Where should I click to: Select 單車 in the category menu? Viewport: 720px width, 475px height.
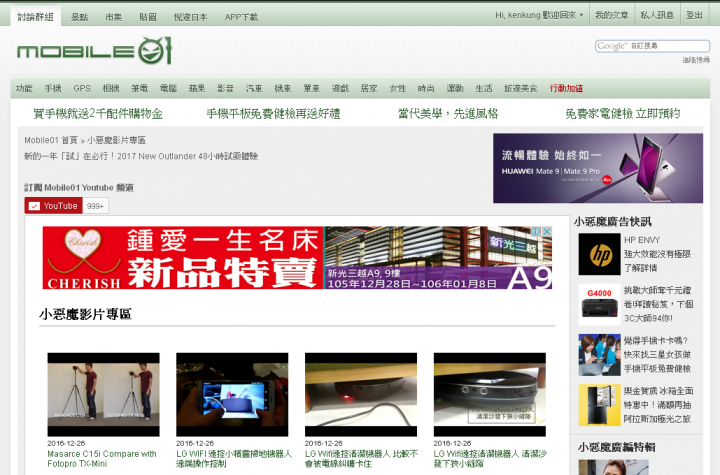[x=311, y=88]
